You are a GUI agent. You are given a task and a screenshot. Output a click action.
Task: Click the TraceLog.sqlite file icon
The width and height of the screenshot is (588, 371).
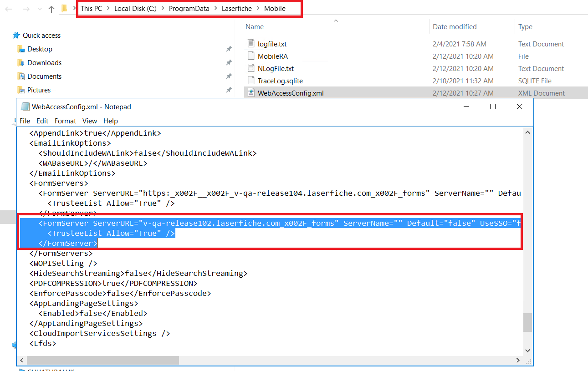click(x=251, y=81)
